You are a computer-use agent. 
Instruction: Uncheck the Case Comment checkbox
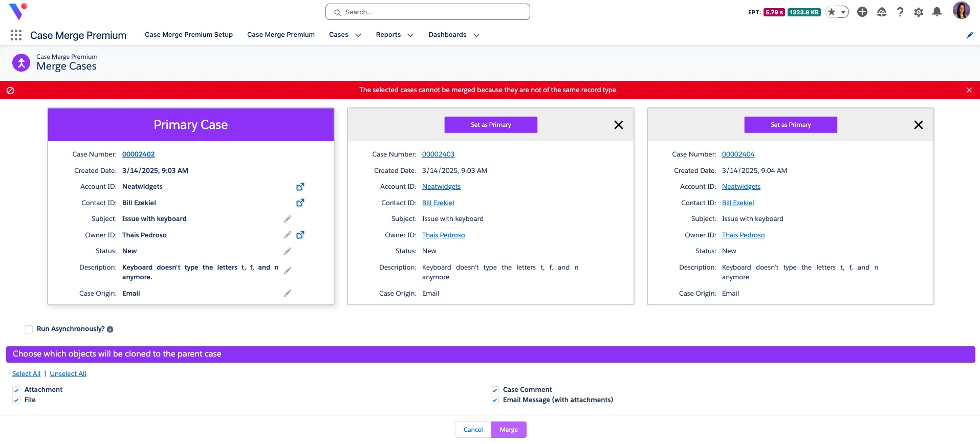(495, 390)
